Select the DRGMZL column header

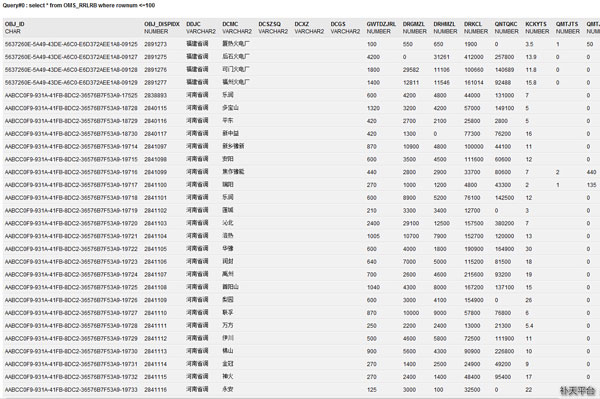414,24
